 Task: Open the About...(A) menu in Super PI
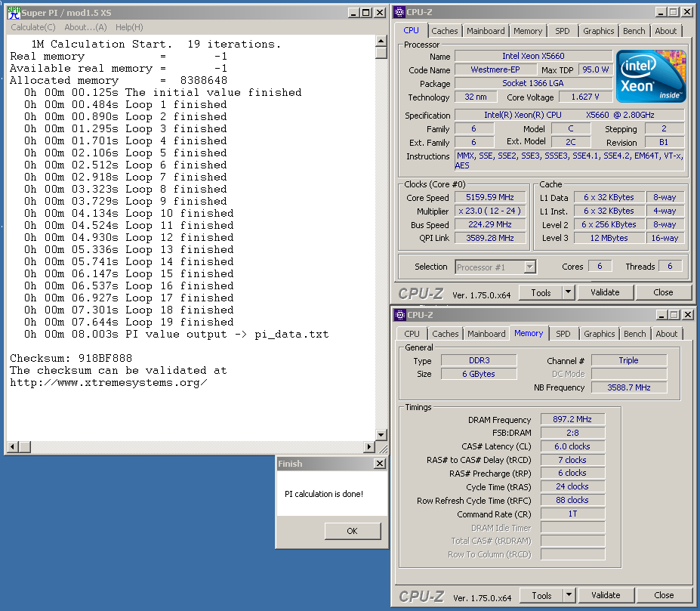pyautogui.click(x=86, y=27)
